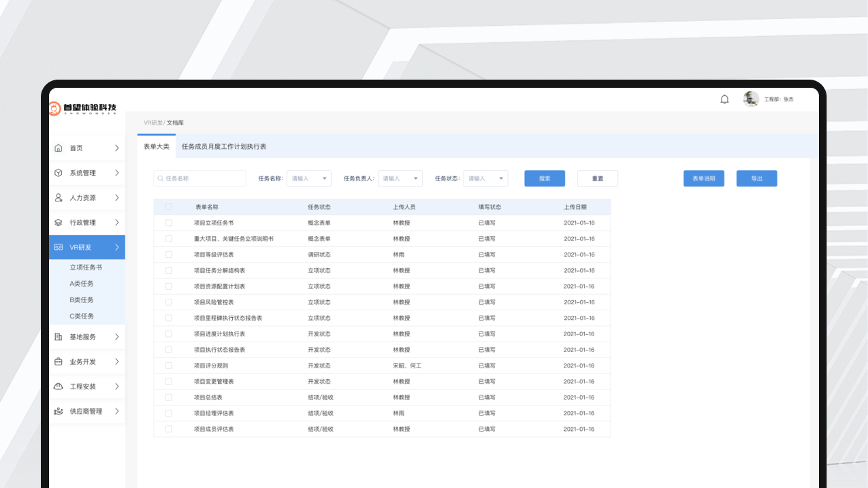Image resolution: width=868 pixels, height=488 pixels.
Task: Check the box for 项目里程碑执行状态报告表
Action: coord(169,318)
